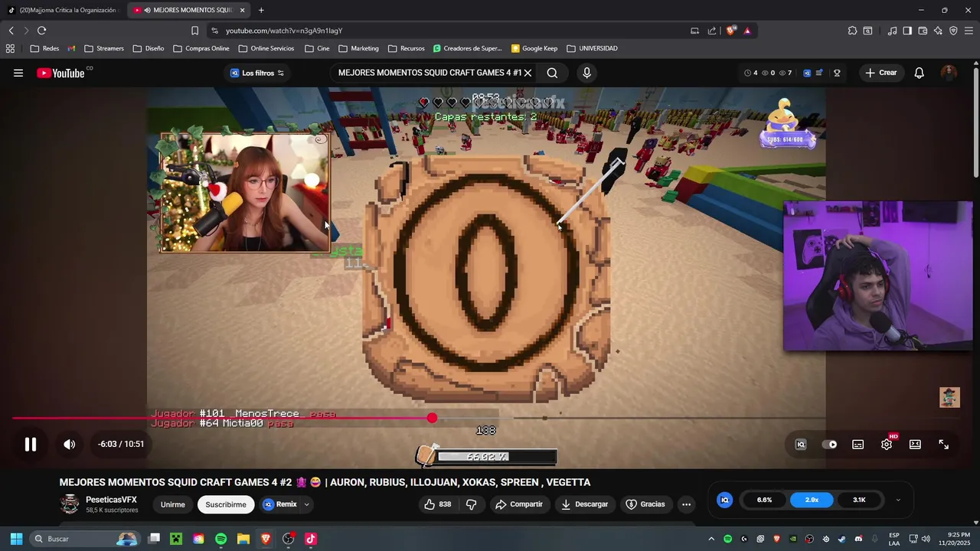Open Brave Shields lion icon

pos(731,31)
